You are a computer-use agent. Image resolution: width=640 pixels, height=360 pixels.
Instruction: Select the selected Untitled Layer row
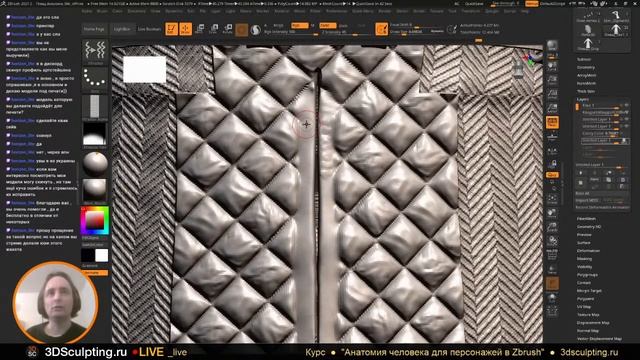(x=605, y=140)
